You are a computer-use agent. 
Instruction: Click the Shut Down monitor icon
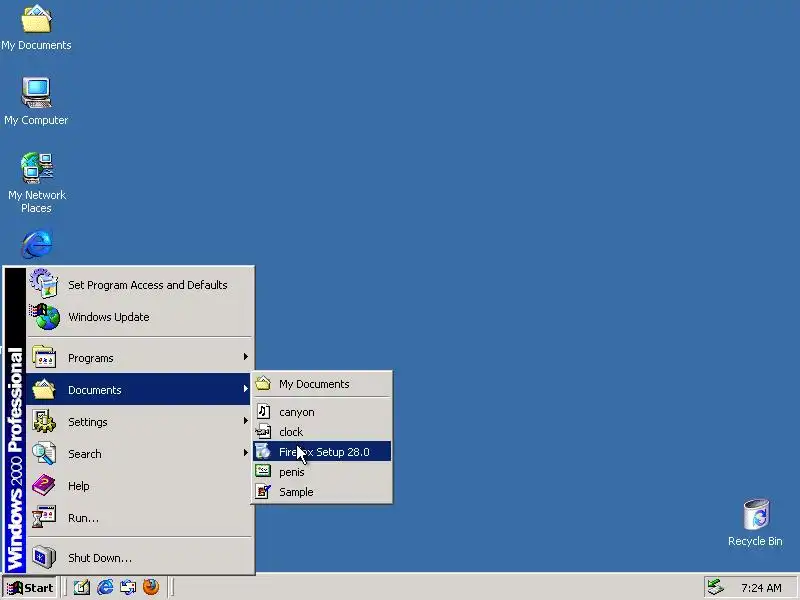44,557
